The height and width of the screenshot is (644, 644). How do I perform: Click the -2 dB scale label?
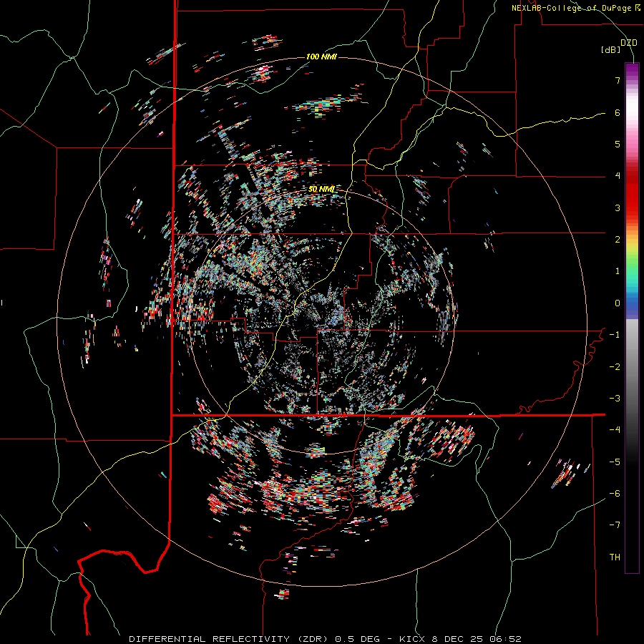tap(615, 367)
